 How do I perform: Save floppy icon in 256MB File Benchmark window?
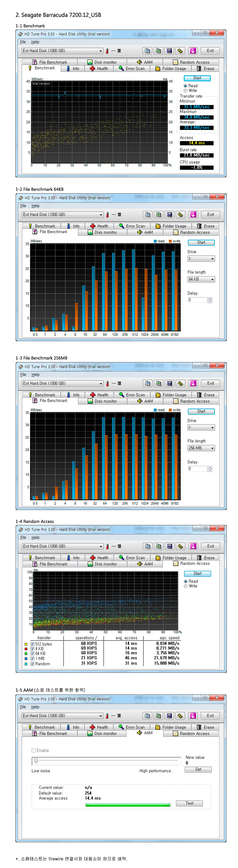tap(170, 383)
